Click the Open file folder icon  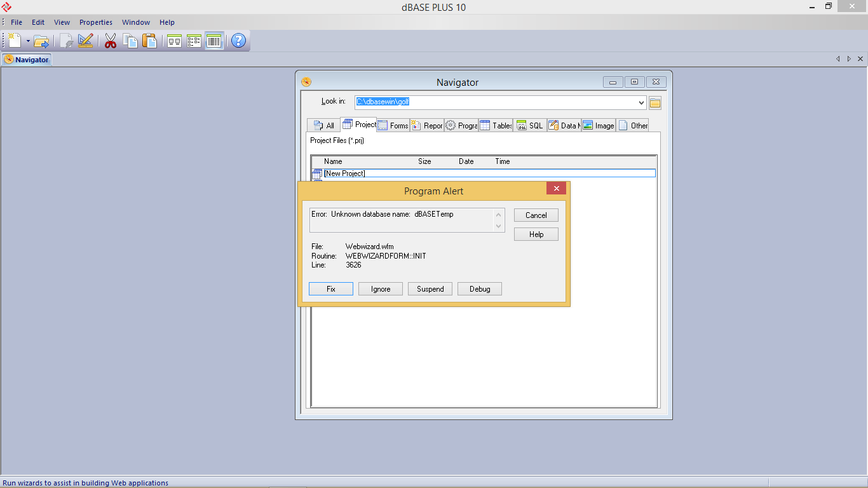[41, 41]
